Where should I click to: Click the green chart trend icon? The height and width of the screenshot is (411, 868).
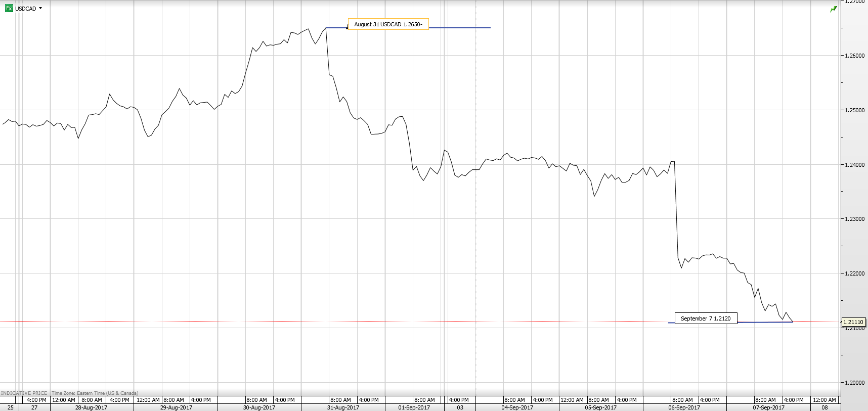pos(833,9)
